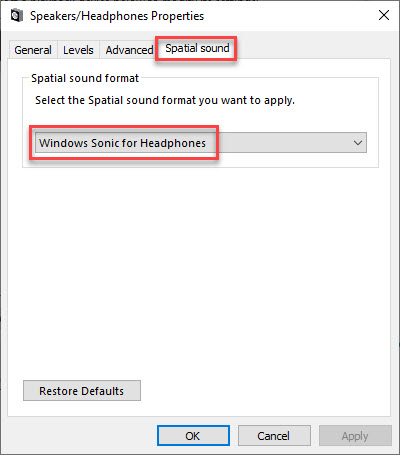
Task: Dismiss the dialog with Cancel
Action: point(274,436)
